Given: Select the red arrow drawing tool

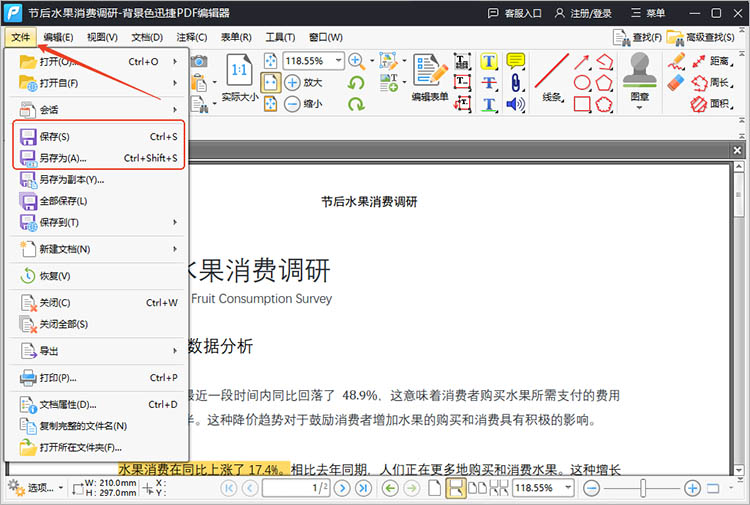Looking at the screenshot, I should coord(582,62).
